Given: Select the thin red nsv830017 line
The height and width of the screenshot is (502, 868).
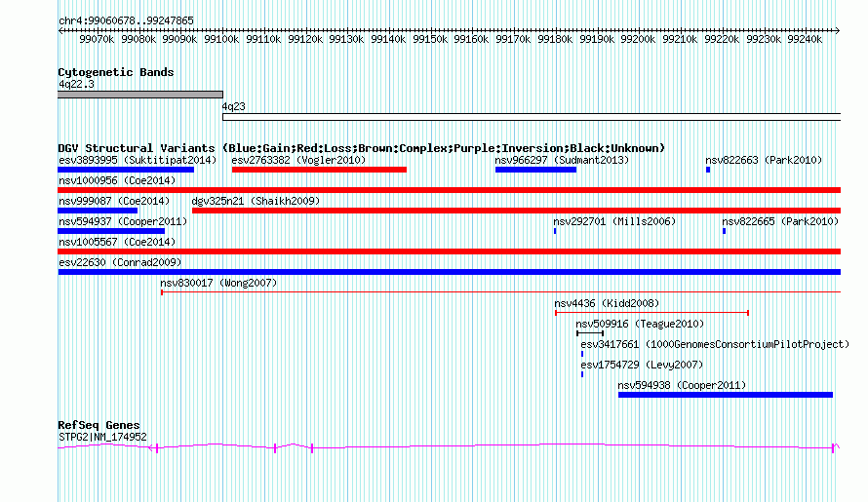Looking at the screenshot, I should (501, 292).
